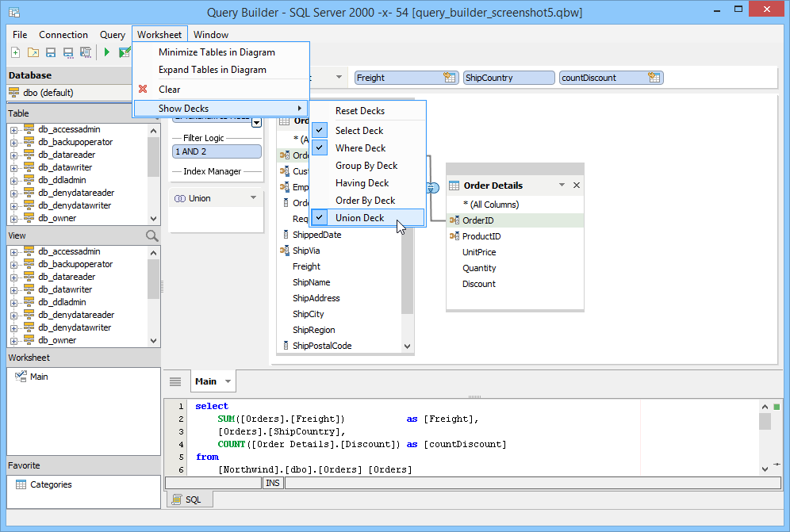This screenshot has height=532, width=790.
Task: Open the dropdown arrow left of Freight pill
Action: tap(339, 77)
